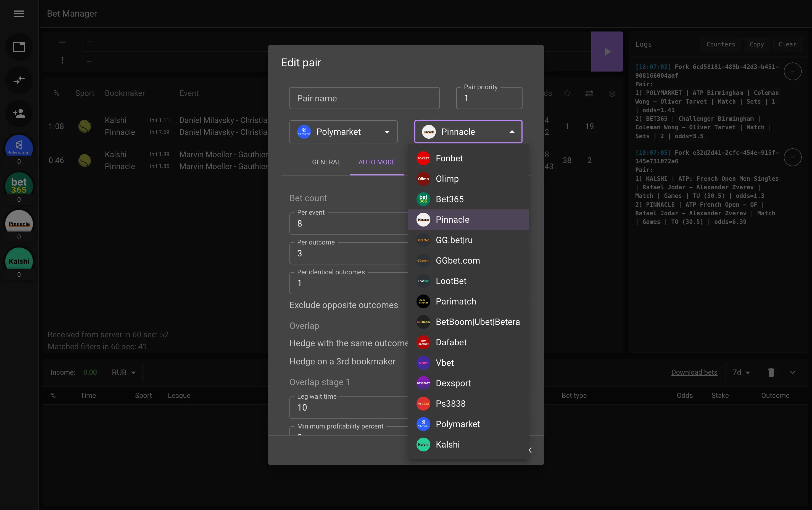Open the window panel icon in sidebar
Screen dimensions: 812x510
pyautogui.click(x=19, y=47)
